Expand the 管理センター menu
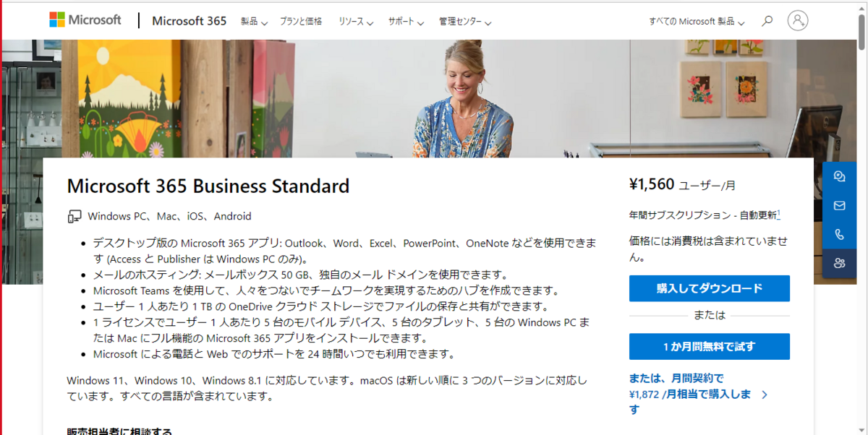The width and height of the screenshot is (868, 435). coord(464,22)
